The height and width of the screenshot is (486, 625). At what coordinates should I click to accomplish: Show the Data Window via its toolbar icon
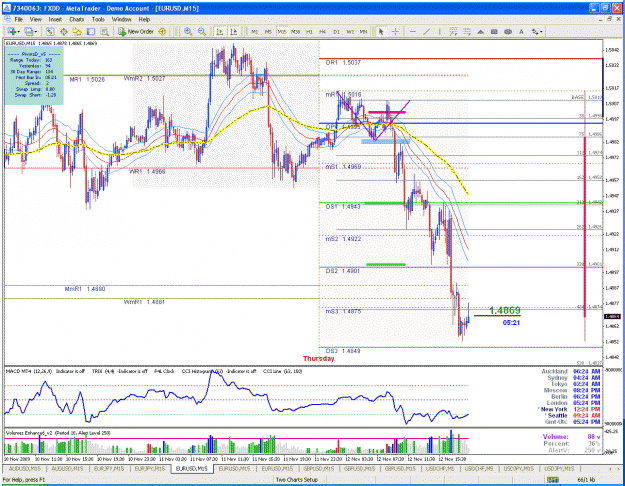click(63, 31)
